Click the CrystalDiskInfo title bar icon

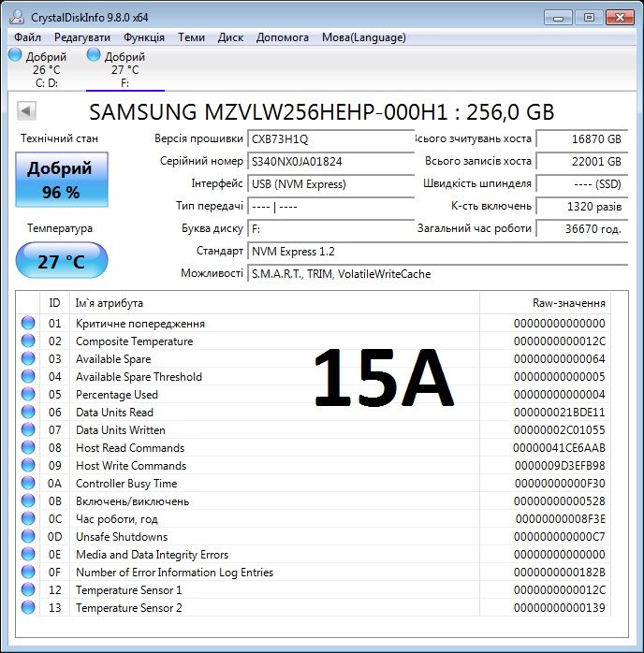pos(17,17)
